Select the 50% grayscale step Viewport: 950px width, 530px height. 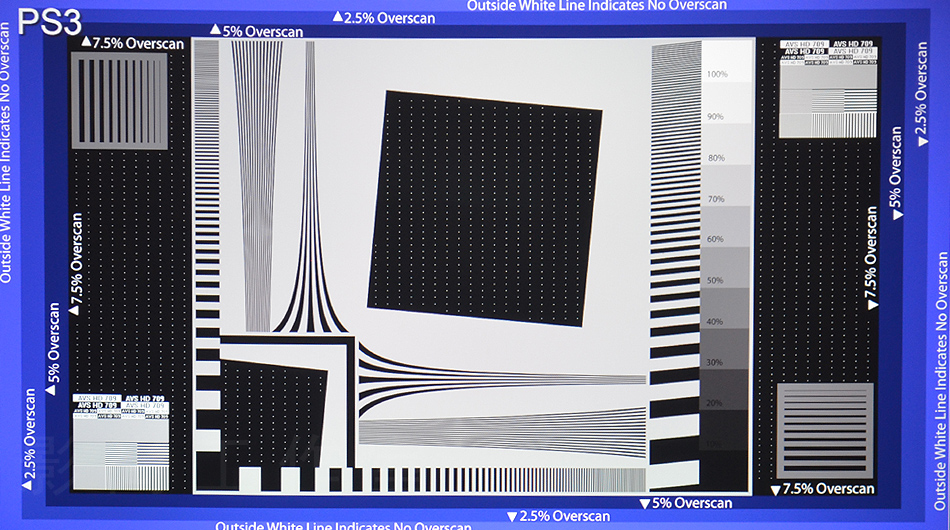(x=725, y=268)
